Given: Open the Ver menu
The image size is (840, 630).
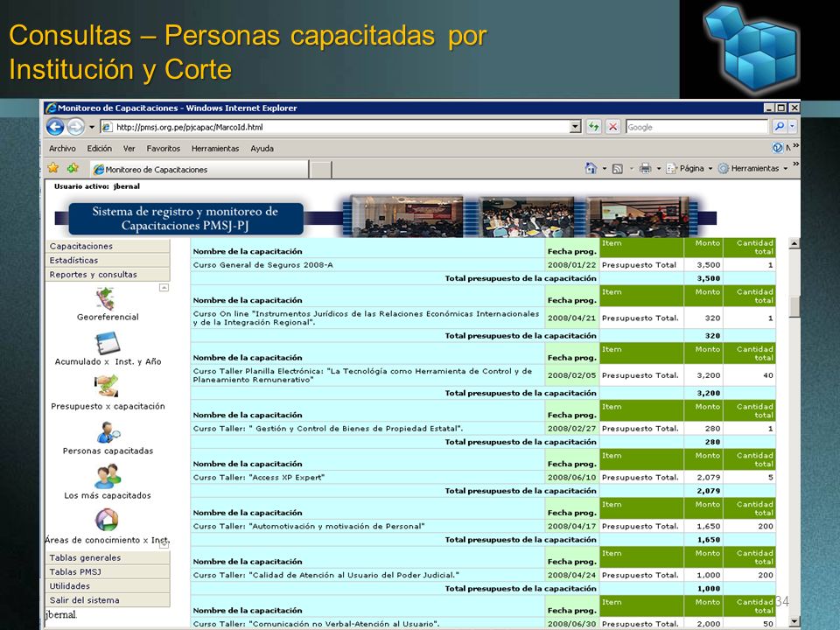Looking at the screenshot, I should (129, 149).
